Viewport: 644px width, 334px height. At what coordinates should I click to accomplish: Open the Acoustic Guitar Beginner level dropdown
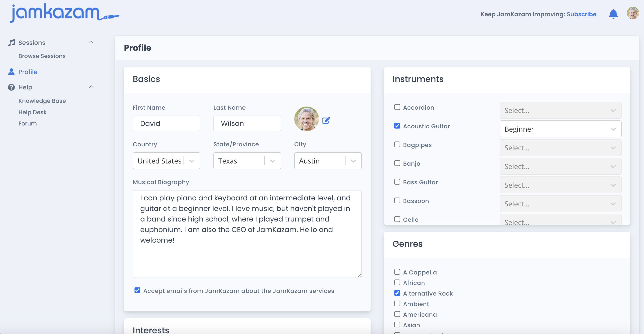tap(560, 129)
